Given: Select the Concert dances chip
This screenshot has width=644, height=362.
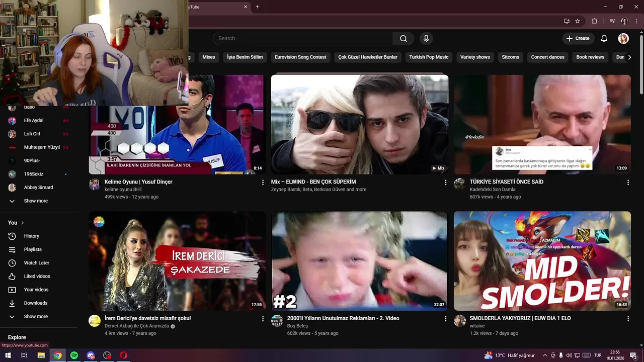Looking at the screenshot, I should tap(548, 57).
